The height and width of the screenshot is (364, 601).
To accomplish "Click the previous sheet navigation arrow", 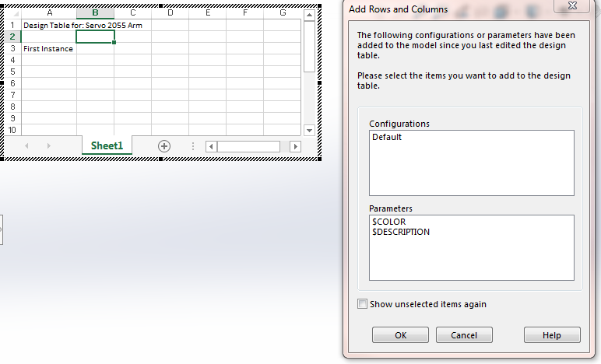I will (26, 145).
